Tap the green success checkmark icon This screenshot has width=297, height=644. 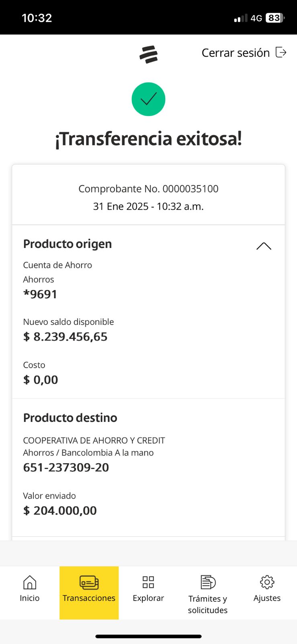[148, 99]
